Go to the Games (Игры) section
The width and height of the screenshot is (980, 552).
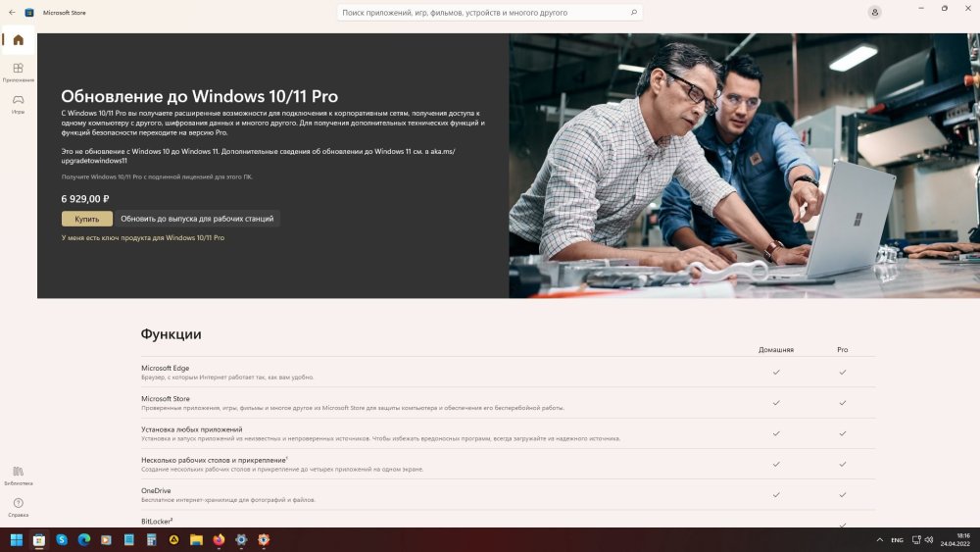[18, 102]
